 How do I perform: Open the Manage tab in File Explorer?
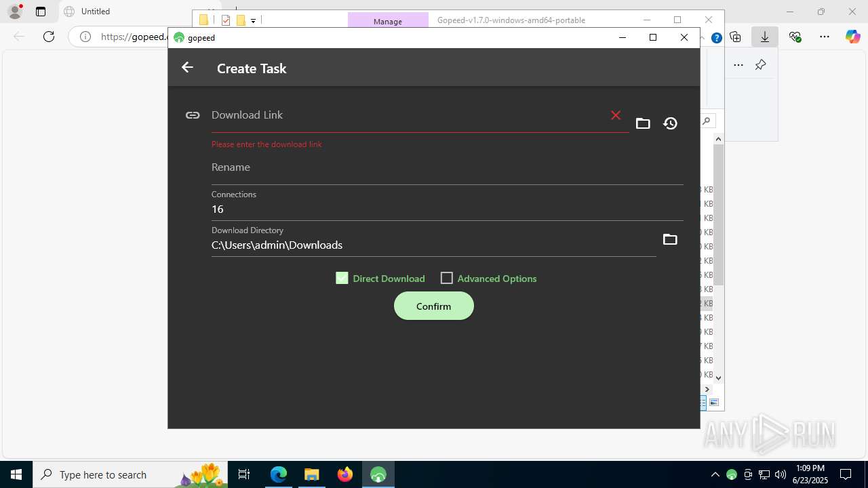pos(388,20)
